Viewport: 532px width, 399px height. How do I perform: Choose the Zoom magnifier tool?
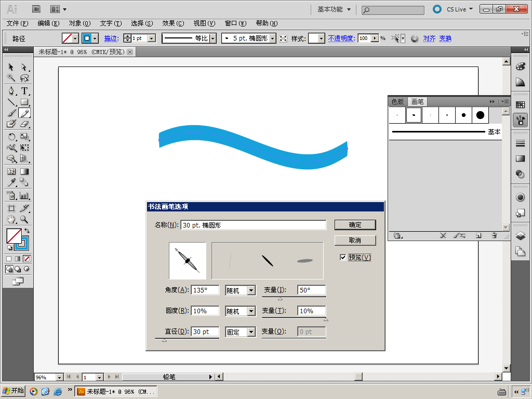[24, 219]
